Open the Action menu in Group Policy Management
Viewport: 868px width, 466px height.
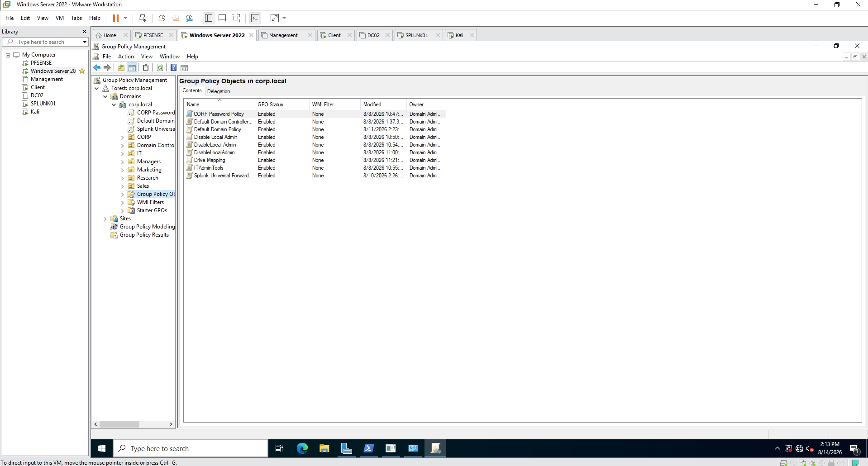pyautogui.click(x=126, y=57)
